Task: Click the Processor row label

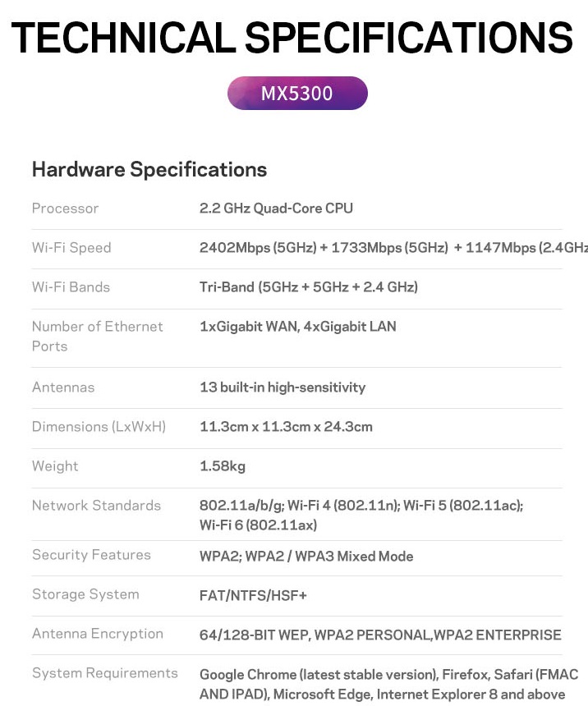Action: pyautogui.click(x=65, y=209)
